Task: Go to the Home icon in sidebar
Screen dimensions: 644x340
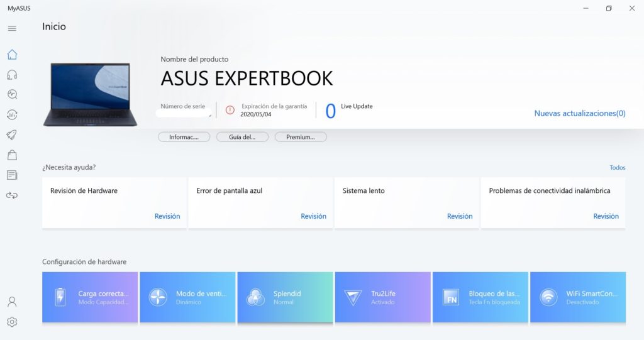Action: [12, 55]
